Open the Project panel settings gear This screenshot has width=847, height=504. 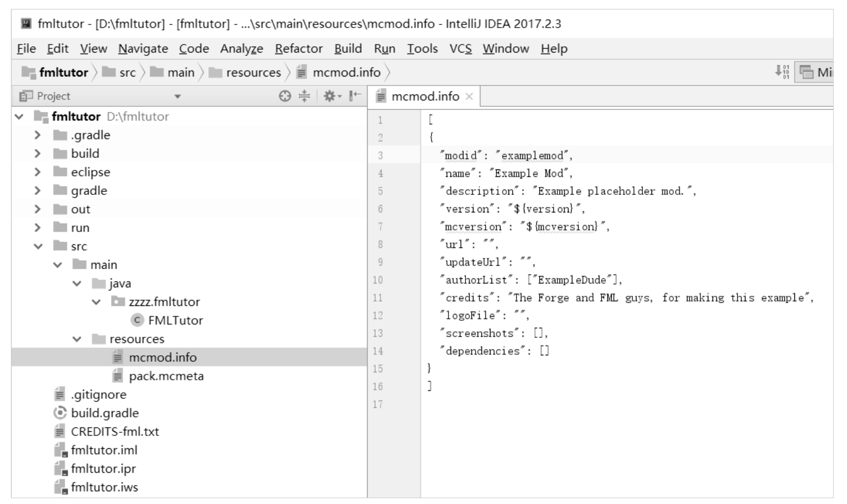tap(331, 96)
